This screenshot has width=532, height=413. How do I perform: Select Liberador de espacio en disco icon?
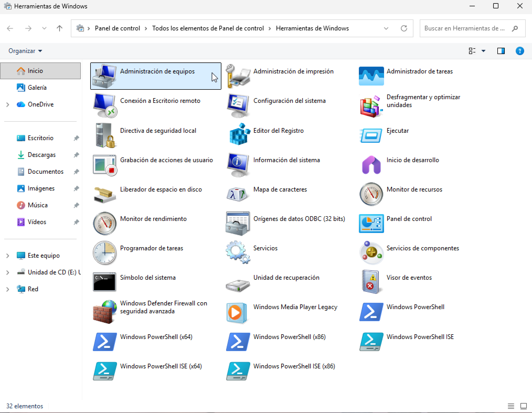105,195
